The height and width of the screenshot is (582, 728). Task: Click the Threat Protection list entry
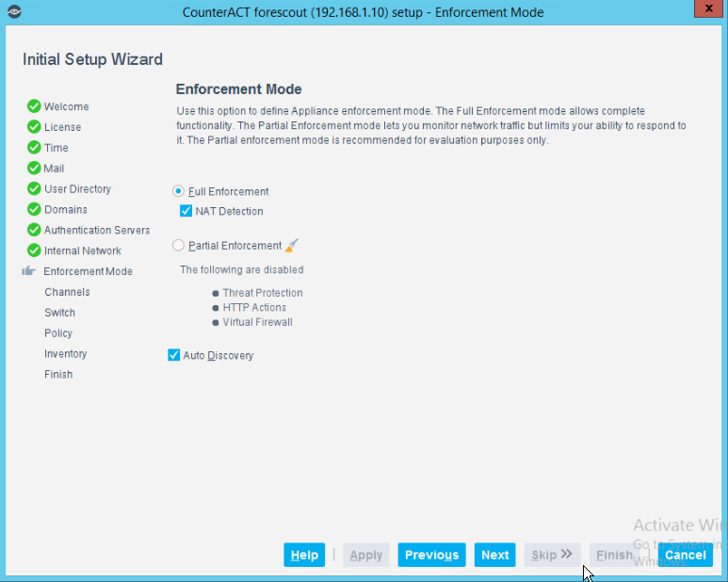click(x=263, y=293)
